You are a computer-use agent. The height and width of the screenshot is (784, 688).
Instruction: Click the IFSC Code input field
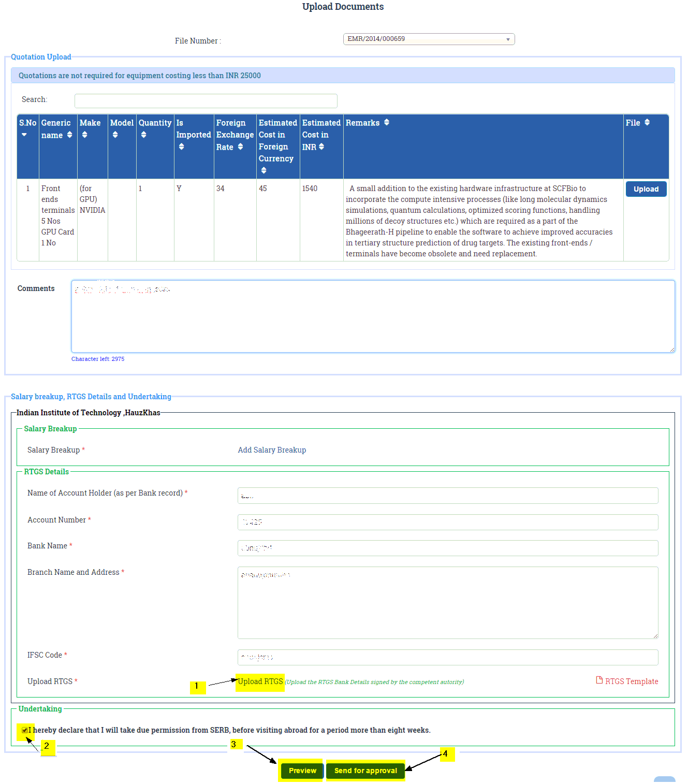447,657
